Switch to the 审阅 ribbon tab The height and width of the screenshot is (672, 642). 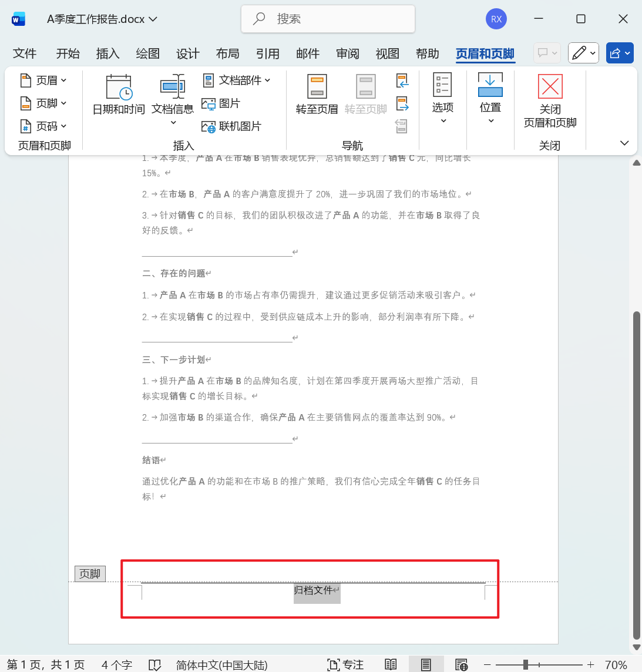(348, 53)
